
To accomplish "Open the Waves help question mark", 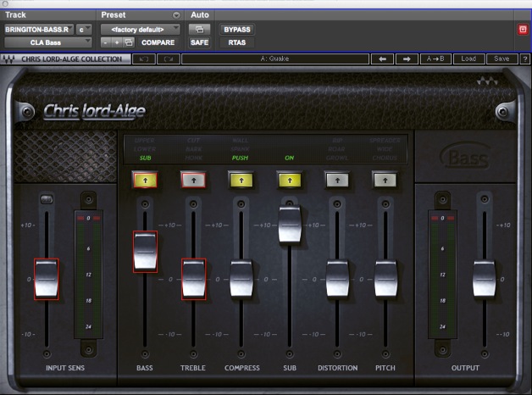I will (525, 58).
